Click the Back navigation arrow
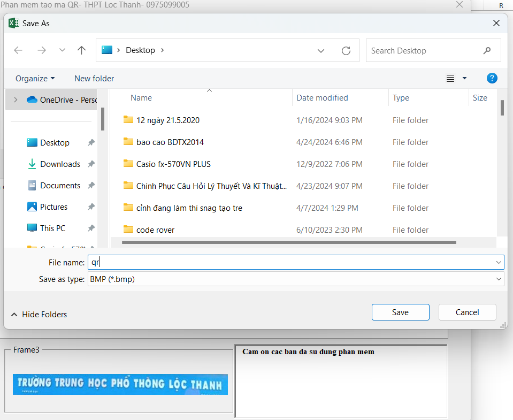The image size is (513, 420). [18, 50]
